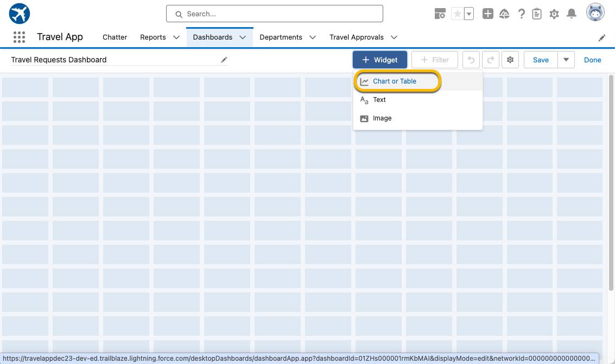The width and height of the screenshot is (615, 364).
Task: Click Done to exit edit mode
Action: coord(592,60)
